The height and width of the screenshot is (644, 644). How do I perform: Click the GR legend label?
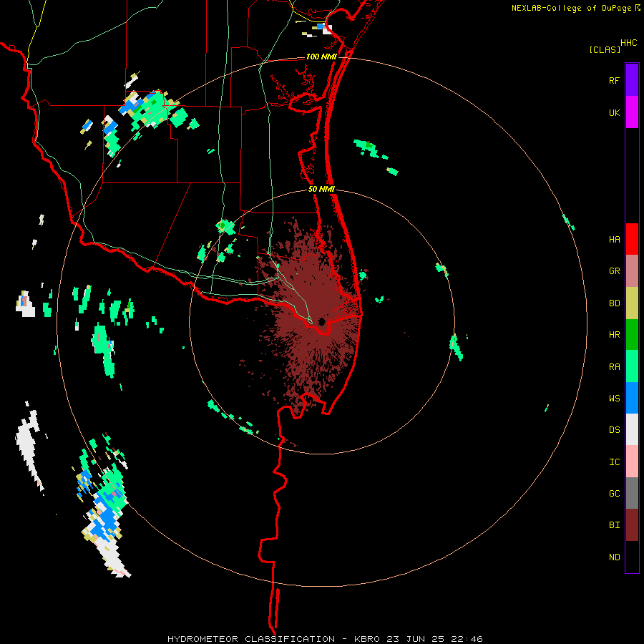click(614, 271)
